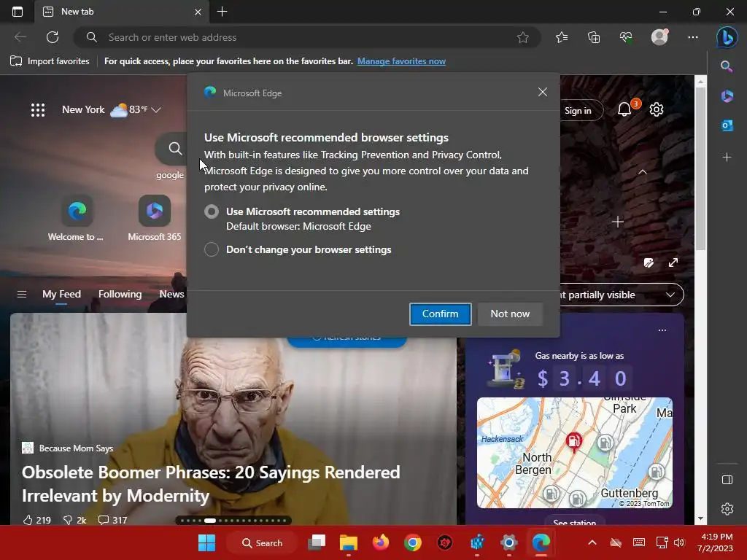Open the feed hamburger menu icon
Screen dimensions: 747x560
coord(21,295)
